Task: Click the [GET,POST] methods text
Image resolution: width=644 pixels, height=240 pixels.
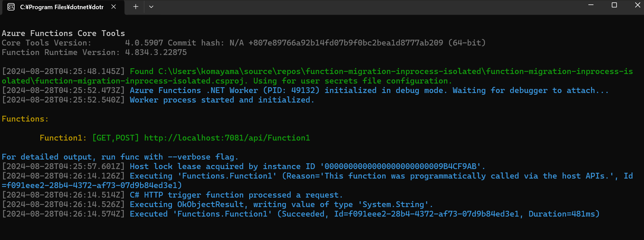Action: tap(116, 138)
